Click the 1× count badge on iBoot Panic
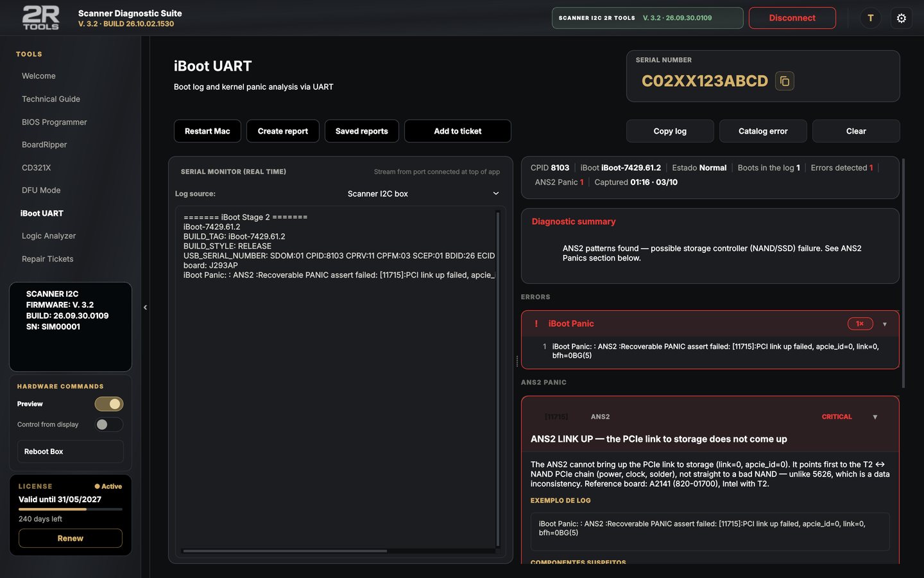This screenshot has height=578, width=924. click(860, 324)
